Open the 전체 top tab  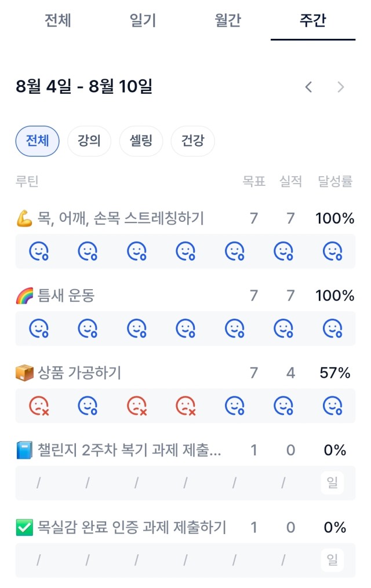[x=58, y=20]
